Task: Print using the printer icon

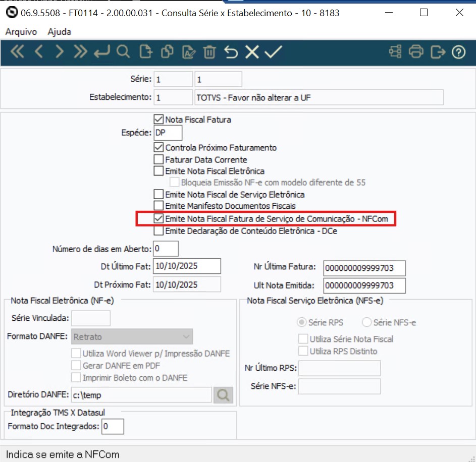Action: (416, 51)
